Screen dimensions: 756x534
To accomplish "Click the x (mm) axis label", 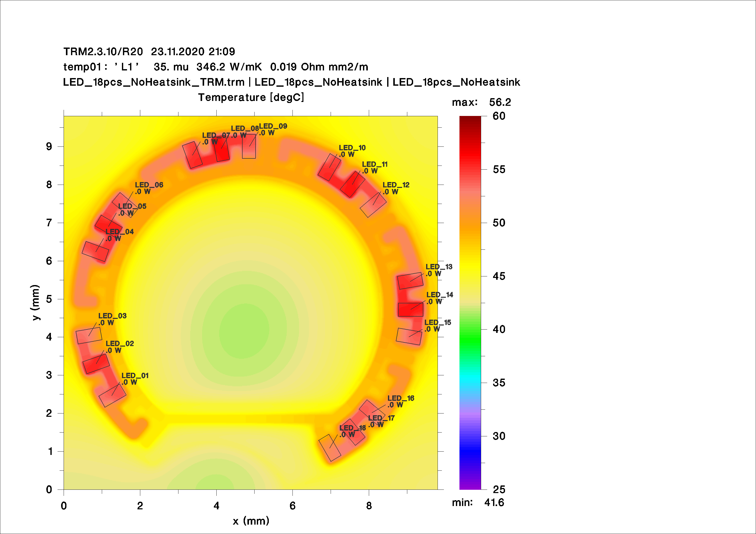I will click(251, 521).
